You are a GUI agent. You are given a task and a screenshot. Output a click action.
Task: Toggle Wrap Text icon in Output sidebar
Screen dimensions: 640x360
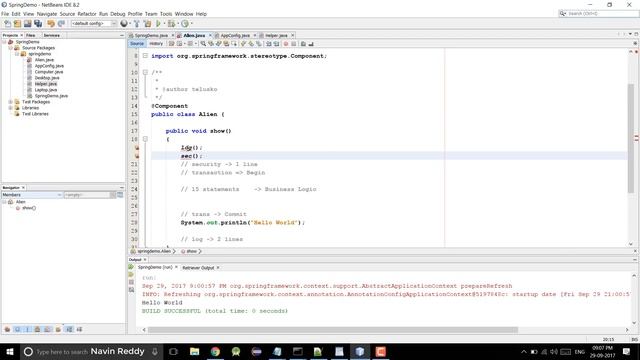coord(131,290)
